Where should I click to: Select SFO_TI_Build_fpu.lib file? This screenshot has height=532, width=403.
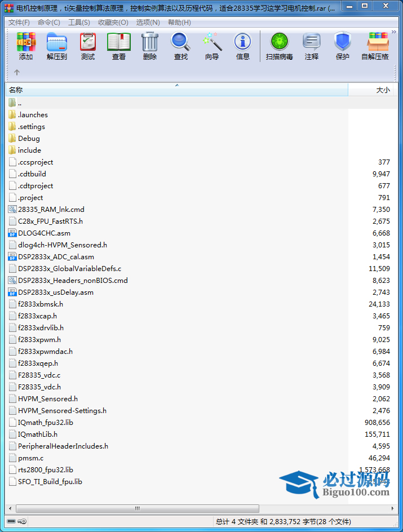(x=46, y=482)
